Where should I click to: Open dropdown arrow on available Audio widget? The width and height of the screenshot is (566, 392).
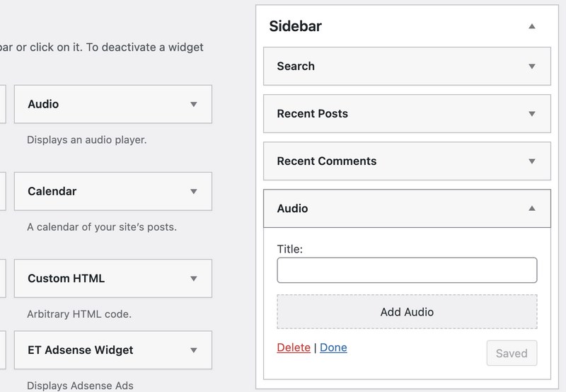(194, 104)
